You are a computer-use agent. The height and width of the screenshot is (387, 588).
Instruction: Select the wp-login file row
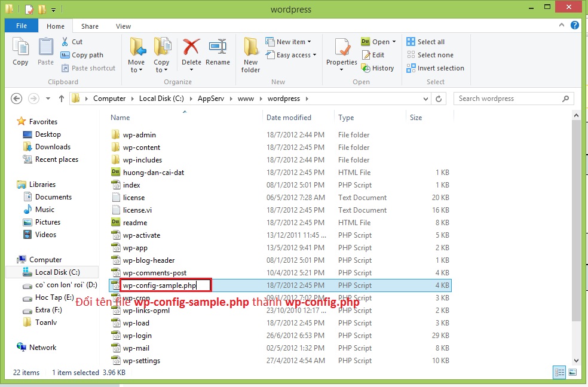280,336
